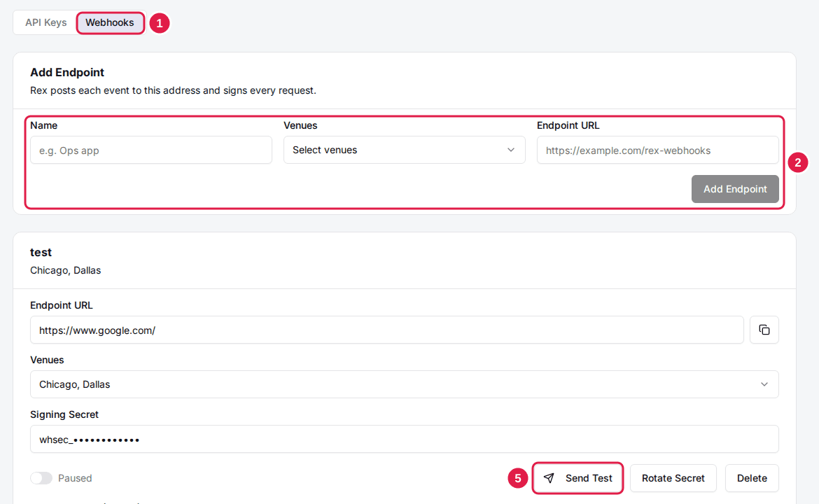The width and height of the screenshot is (819, 504).
Task: Click the https://www.google.com/ URL field
Action: tap(386, 330)
